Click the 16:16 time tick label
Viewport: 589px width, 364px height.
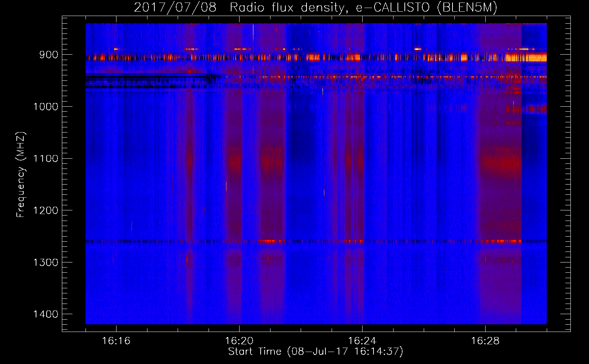click(x=116, y=341)
